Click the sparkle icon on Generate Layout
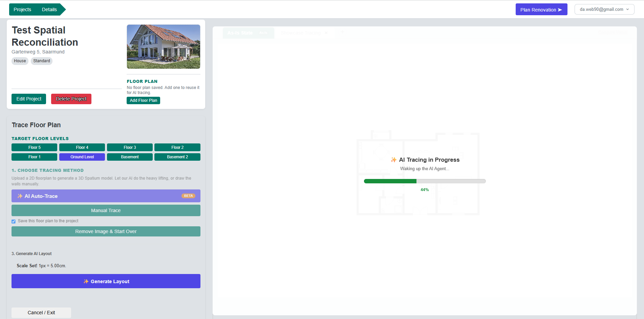The height and width of the screenshot is (319, 644). pos(86,281)
